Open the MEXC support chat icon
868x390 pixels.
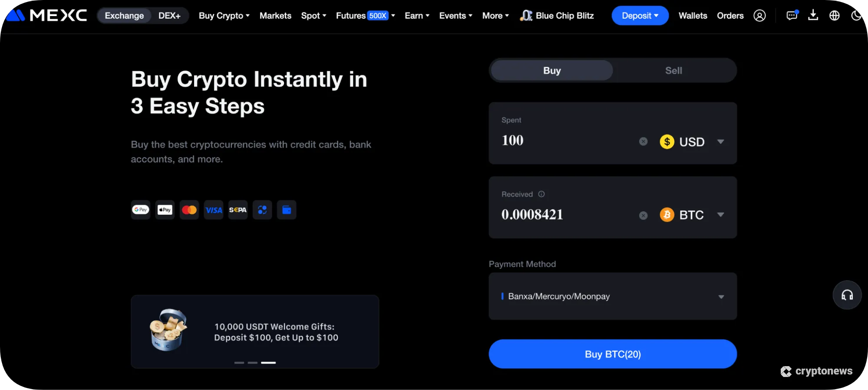791,15
